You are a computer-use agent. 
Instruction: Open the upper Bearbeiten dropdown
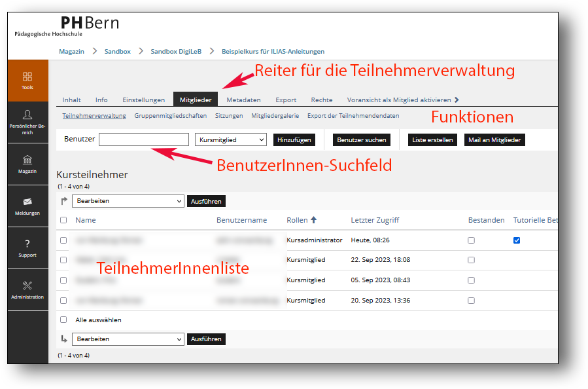click(128, 201)
